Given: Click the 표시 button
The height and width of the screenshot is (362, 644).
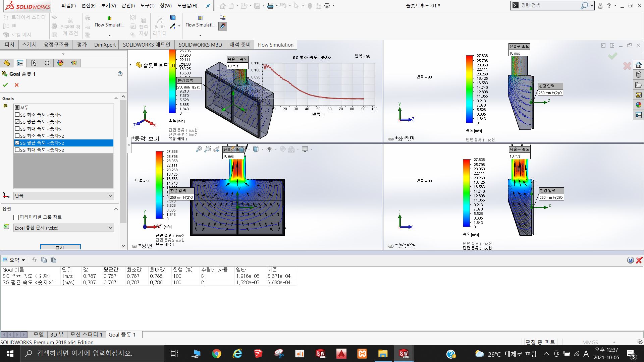Looking at the screenshot, I should point(60,247).
